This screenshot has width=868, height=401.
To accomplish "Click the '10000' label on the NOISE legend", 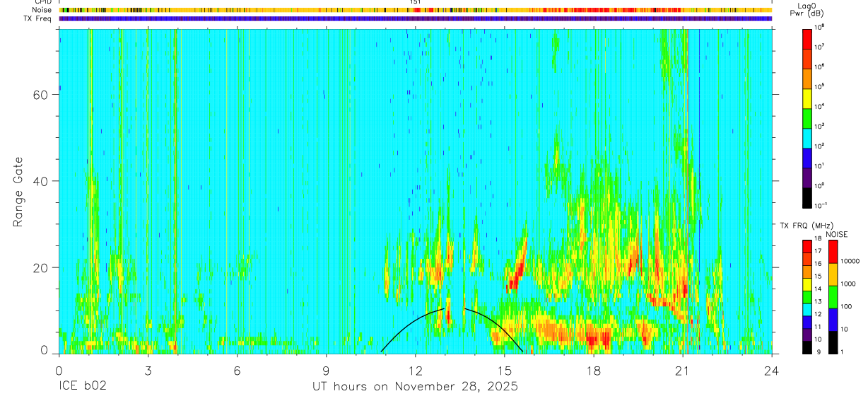I will coord(850,262).
